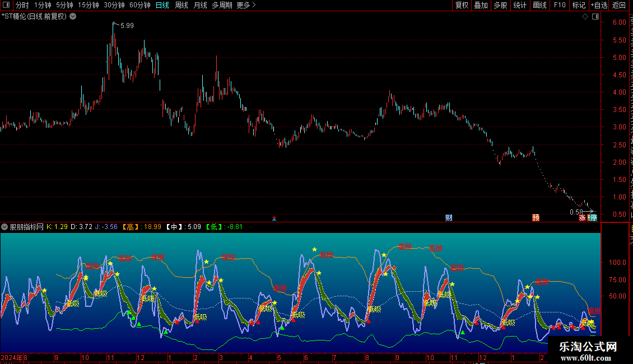633x364 pixels.
Task: Open the 多周期 multi-period view
Action: click(222, 5)
